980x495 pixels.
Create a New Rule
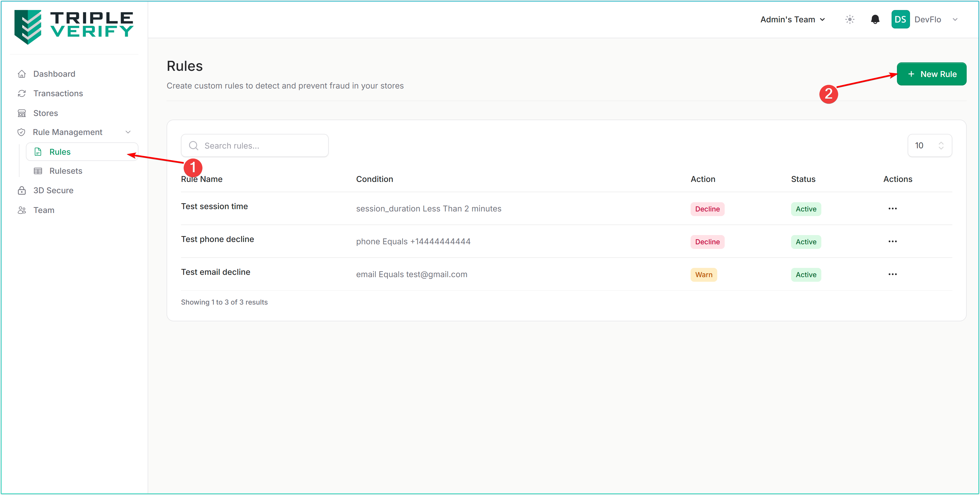[x=931, y=74]
